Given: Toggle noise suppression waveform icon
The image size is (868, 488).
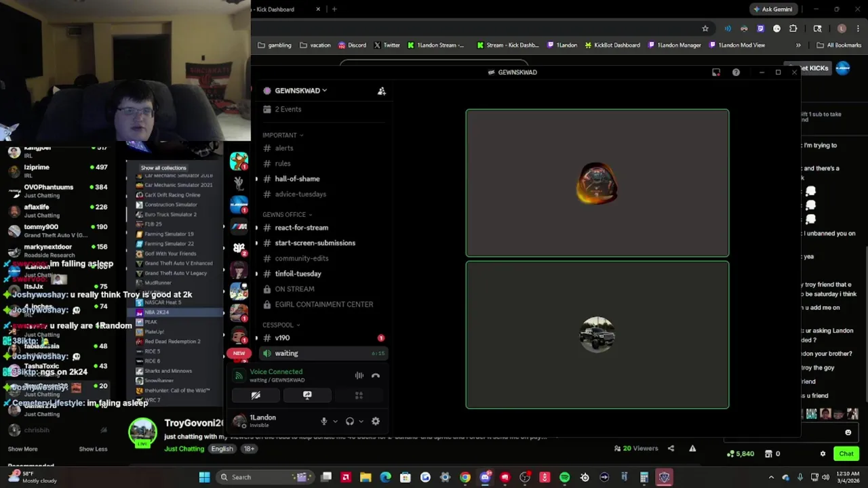Looking at the screenshot, I should (359, 375).
